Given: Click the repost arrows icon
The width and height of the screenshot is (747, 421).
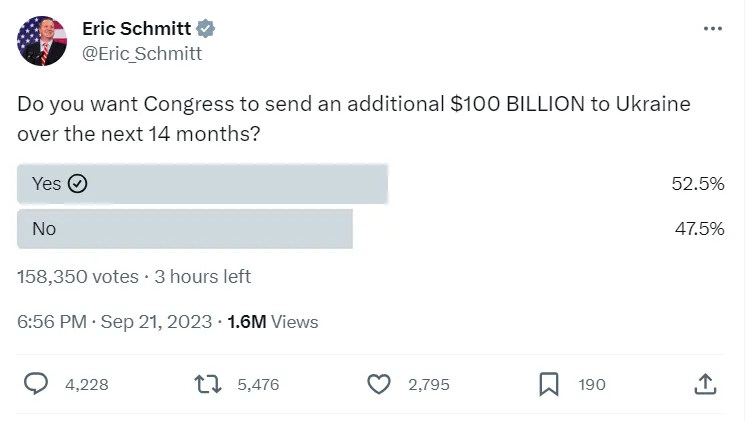Looking at the screenshot, I should pyautogui.click(x=208, y=384).
